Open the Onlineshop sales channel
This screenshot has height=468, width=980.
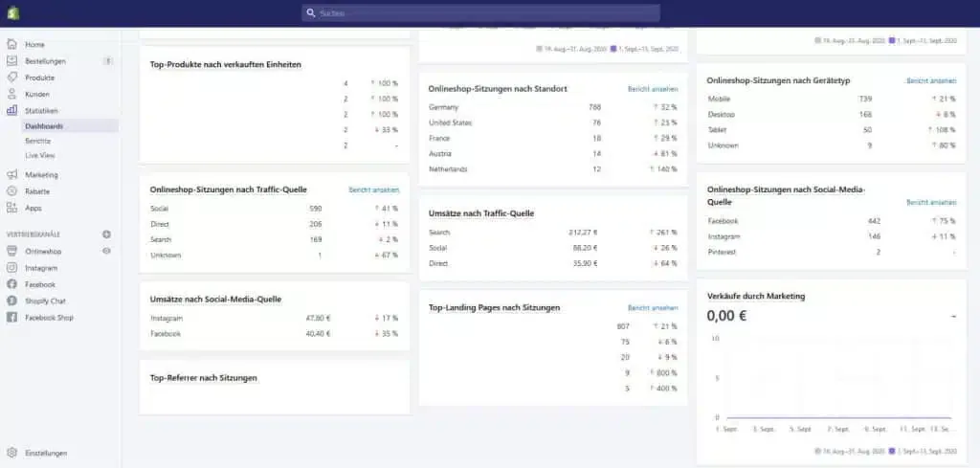tap(43, 251)
